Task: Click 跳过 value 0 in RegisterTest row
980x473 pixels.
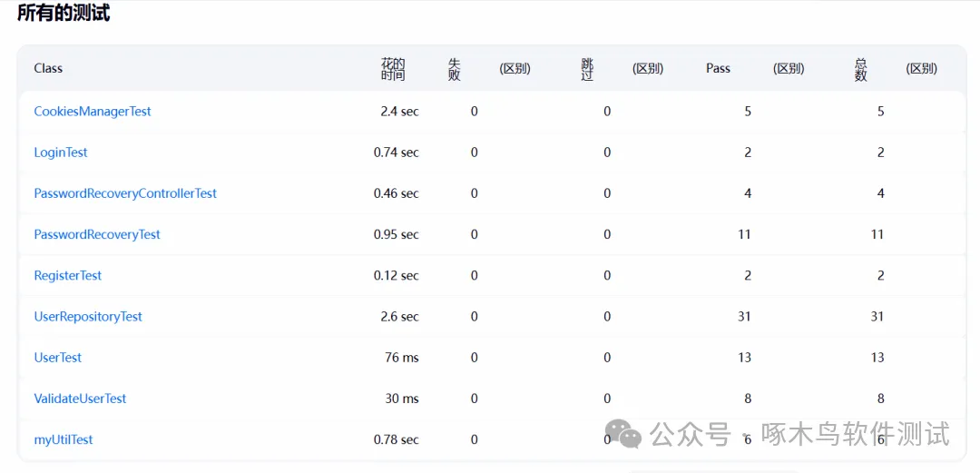Action: (x=607, y=275)
